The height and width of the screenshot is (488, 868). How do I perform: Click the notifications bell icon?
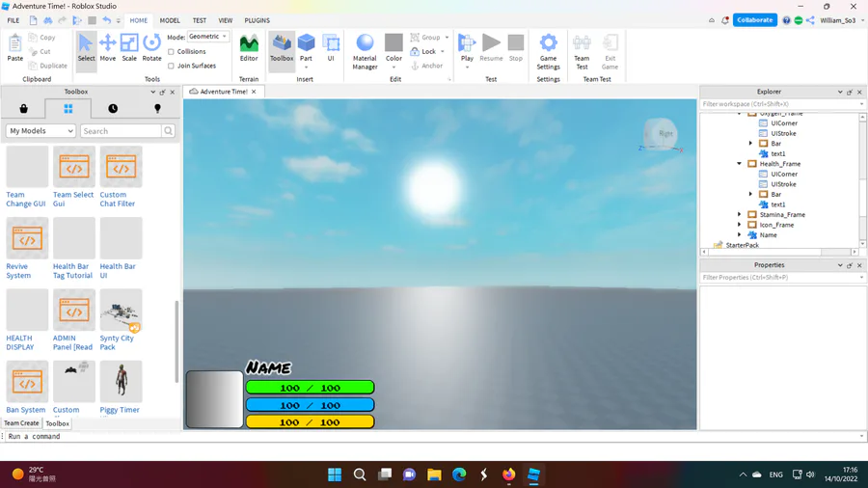point(725,20)
